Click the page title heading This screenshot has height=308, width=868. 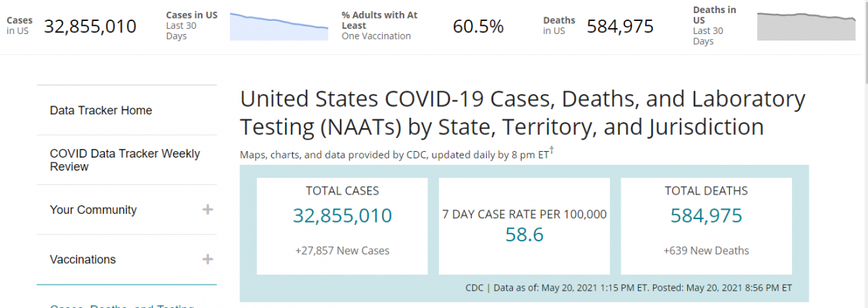click(522, 113)
